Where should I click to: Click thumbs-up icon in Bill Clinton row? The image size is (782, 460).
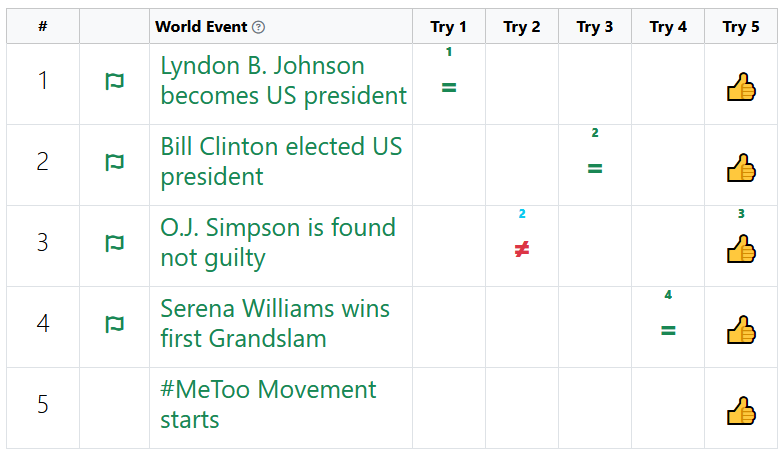click(x=741, y=168)
